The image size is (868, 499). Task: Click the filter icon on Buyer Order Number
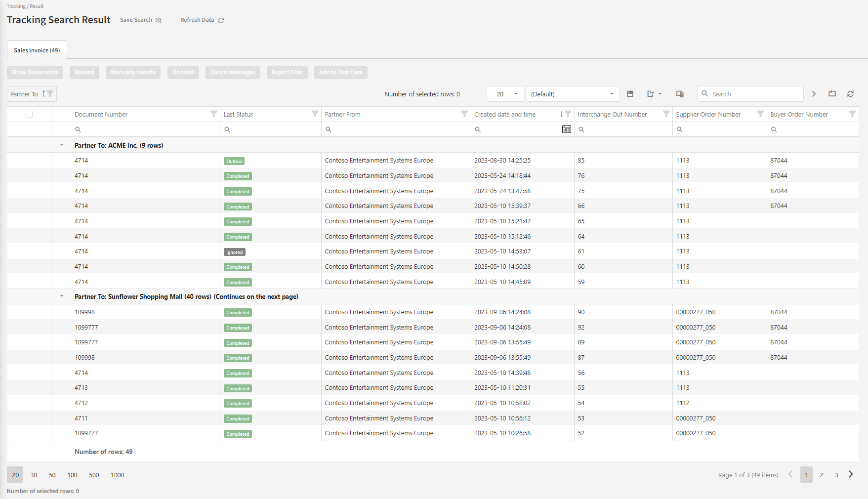point(852,114)
